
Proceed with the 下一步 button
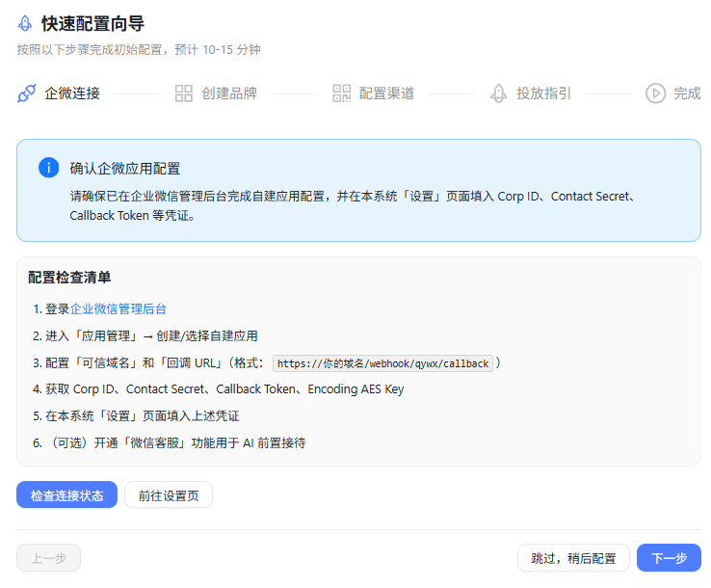point(669,558)
